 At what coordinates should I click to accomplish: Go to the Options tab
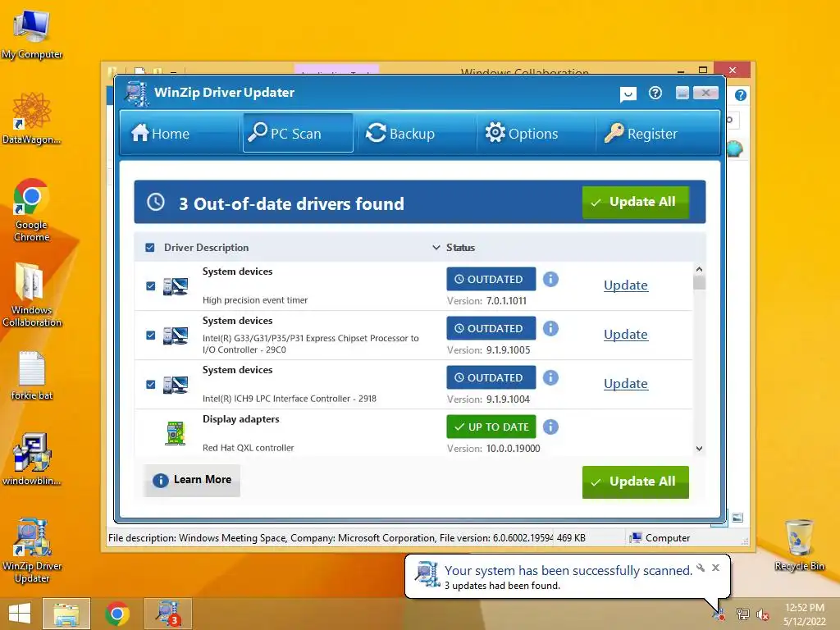(x=522, y=133)
